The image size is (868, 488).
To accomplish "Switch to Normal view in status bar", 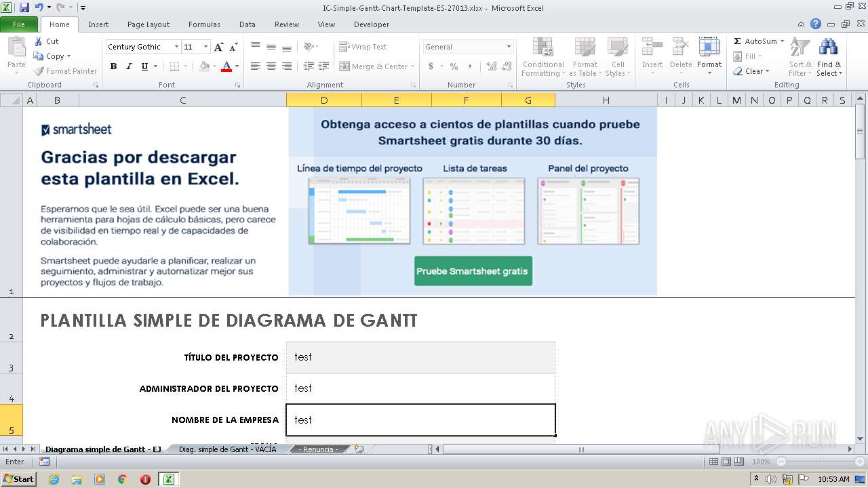I will click(x=713, y=462).
